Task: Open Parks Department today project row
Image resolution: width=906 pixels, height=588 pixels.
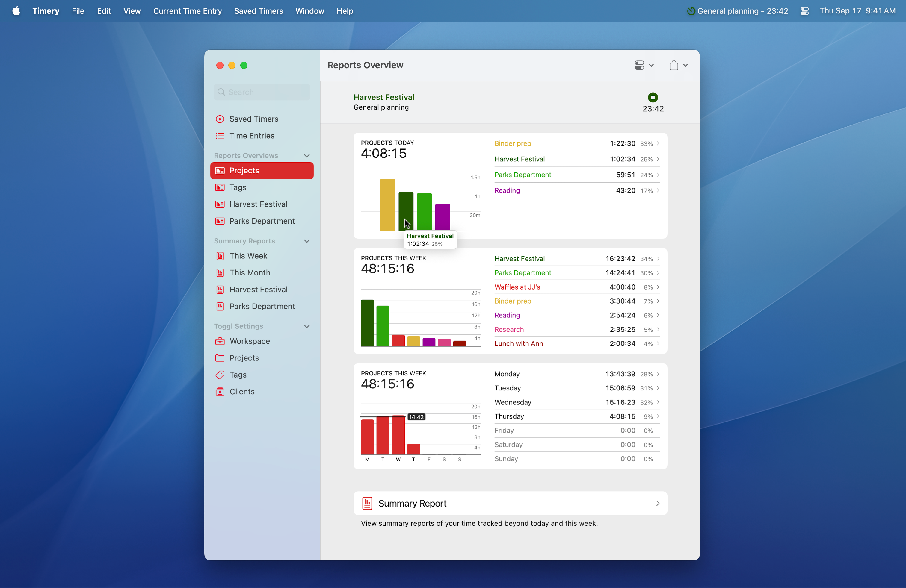Action: pos(577,175)
